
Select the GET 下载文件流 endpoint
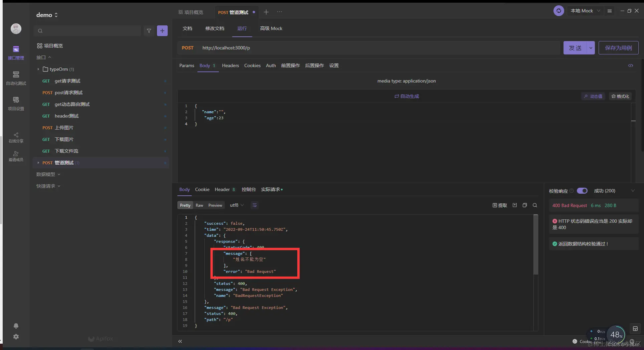[x=101, y=151]
